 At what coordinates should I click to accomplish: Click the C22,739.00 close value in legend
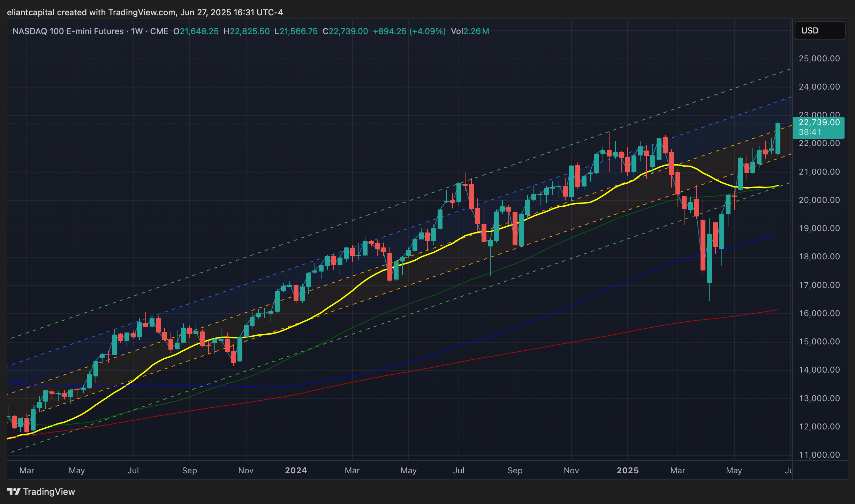tap(345, 31)
